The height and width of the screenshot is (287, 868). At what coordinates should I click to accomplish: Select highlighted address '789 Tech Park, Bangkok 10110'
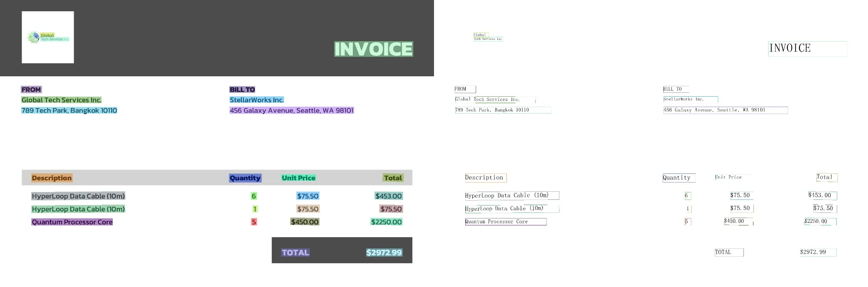pos(69,111)
